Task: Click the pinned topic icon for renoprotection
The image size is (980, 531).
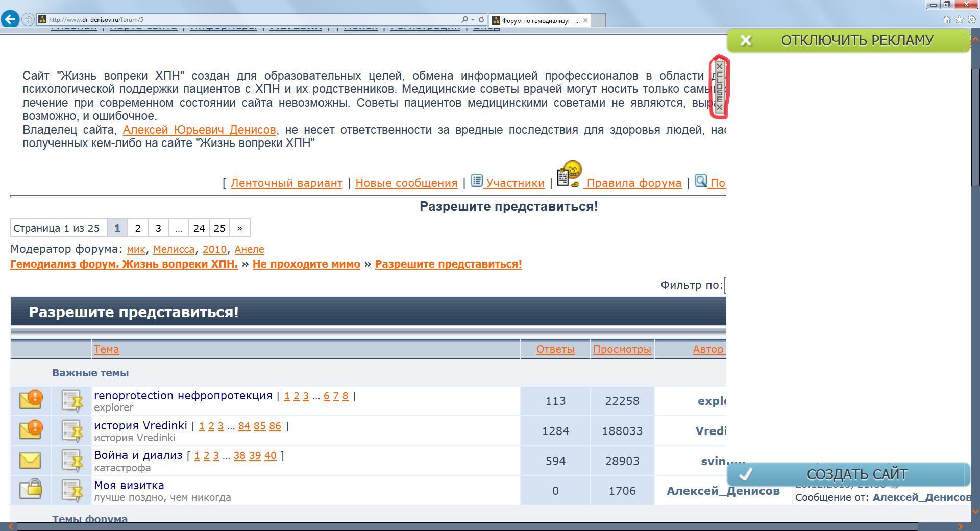Action: tap(72, 401)
